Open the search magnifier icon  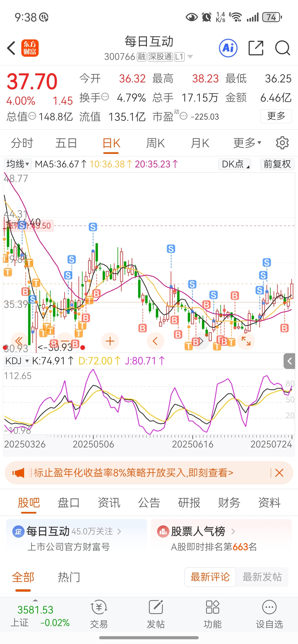tap(283, 48)
